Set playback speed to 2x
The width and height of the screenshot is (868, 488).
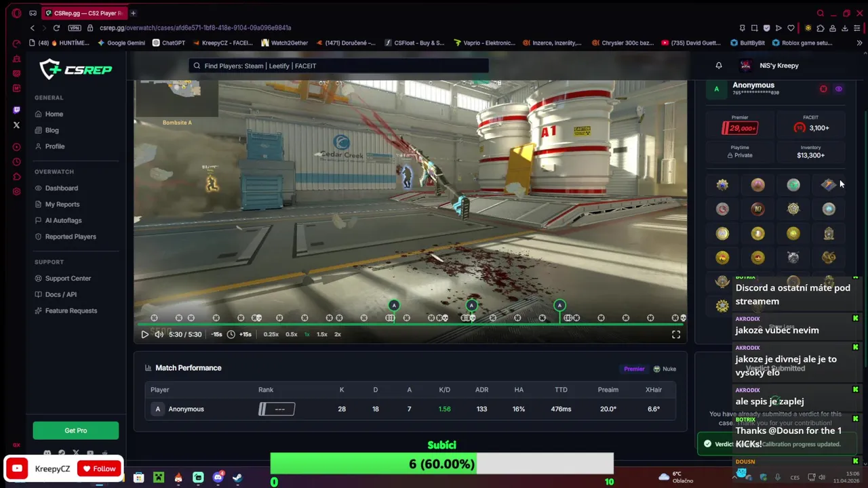click(x=337, y=334)
